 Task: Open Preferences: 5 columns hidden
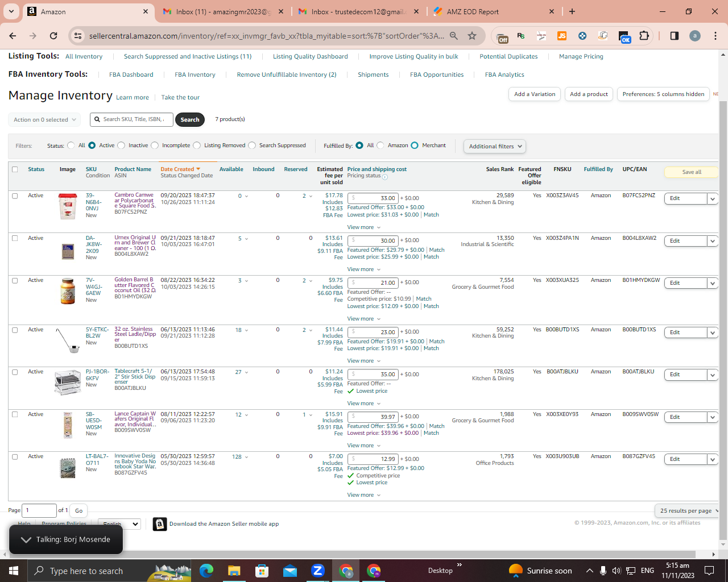663,94
